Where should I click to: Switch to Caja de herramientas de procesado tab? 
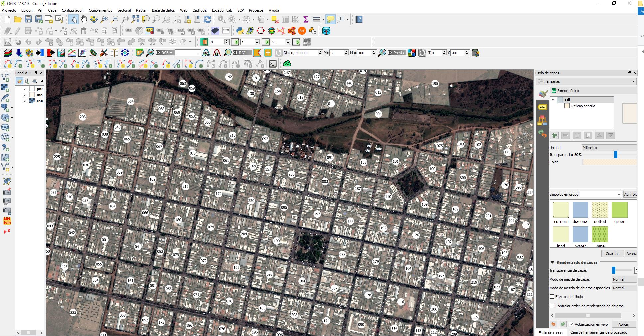click(x=598, y=332)
